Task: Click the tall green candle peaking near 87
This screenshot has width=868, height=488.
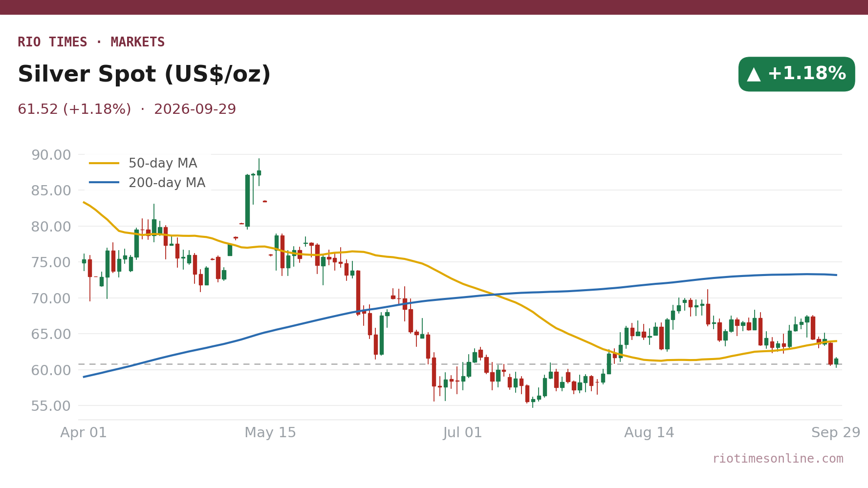Action: (x=247, y=201)
